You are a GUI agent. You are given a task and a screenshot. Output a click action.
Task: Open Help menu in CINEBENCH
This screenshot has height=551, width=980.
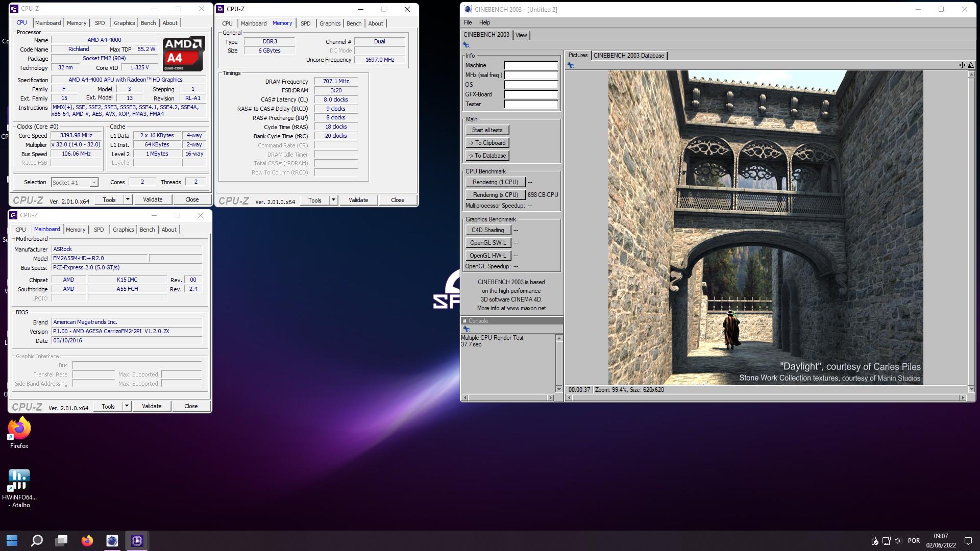[484, 22]
